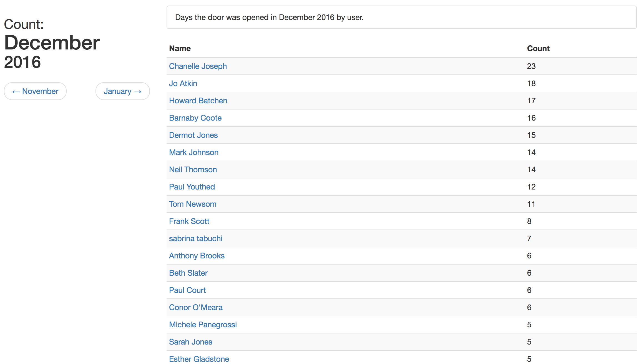Open Barnaby Coote's entry
644x364 pixels.
tap(195, 118)
